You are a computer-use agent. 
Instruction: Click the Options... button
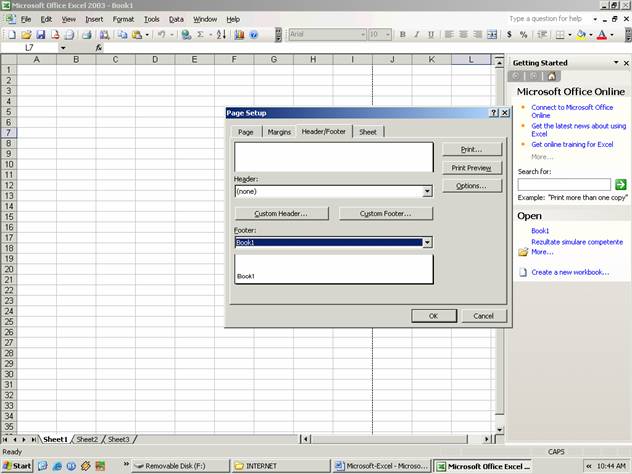pyautogui.click(x=472, y=186)
